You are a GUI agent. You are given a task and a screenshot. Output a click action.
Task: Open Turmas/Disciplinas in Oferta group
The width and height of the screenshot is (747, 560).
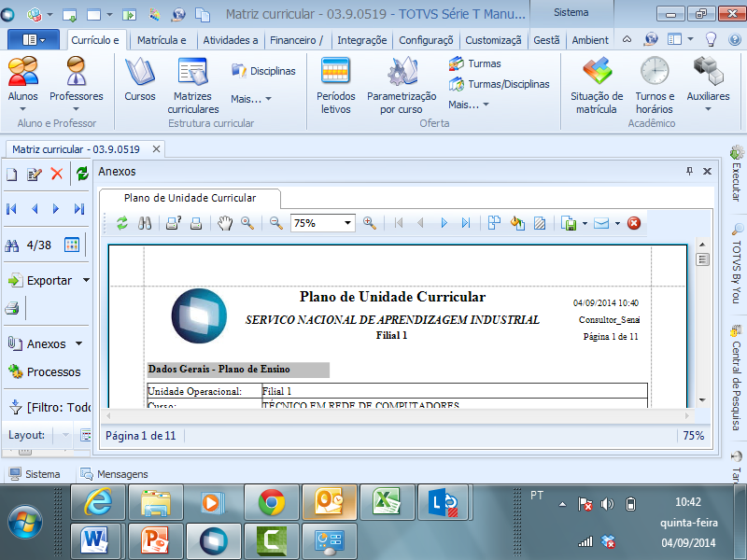point(500,84)
